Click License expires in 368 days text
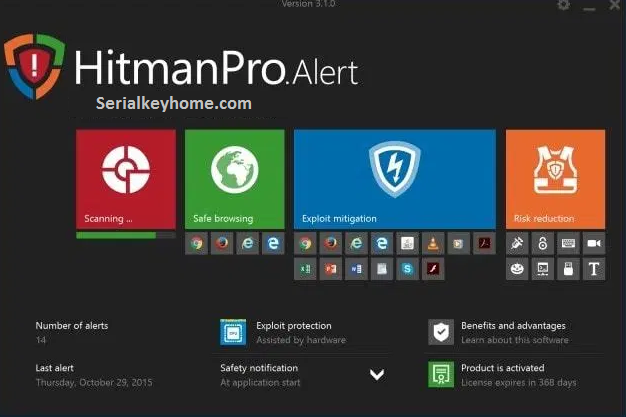The height and width of the screenshot is (417, 626). (519, 383)
